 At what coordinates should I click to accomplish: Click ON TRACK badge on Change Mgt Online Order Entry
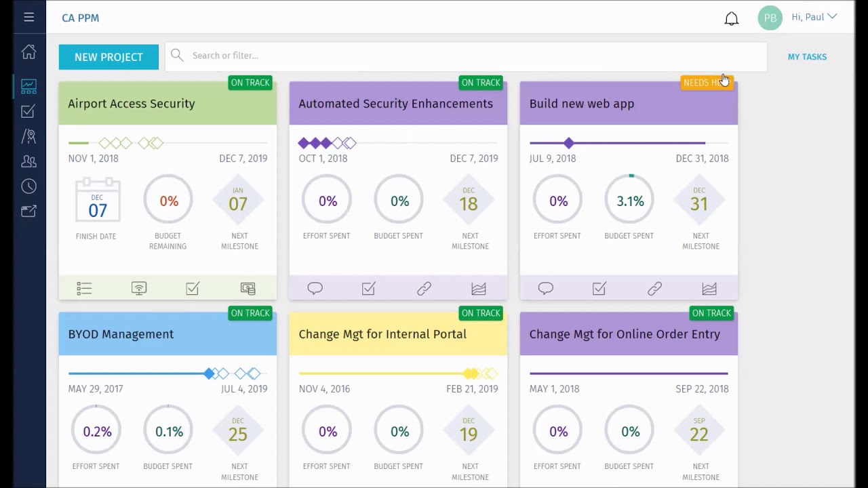tap(711, 313)
